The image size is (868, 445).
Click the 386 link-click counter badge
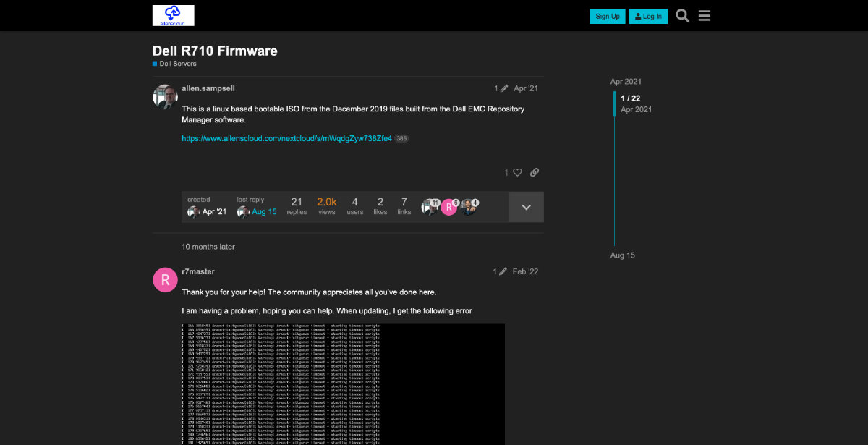[402, 138]
